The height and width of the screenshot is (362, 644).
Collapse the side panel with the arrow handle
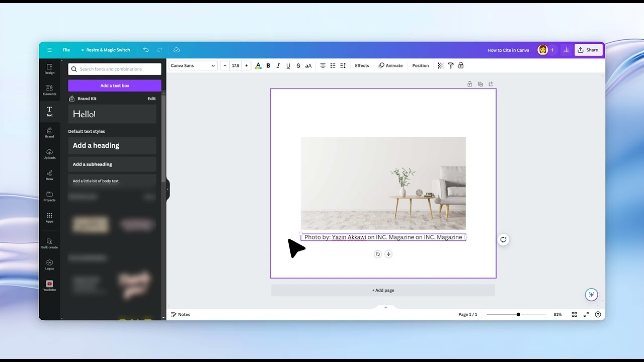coord(168,190)
